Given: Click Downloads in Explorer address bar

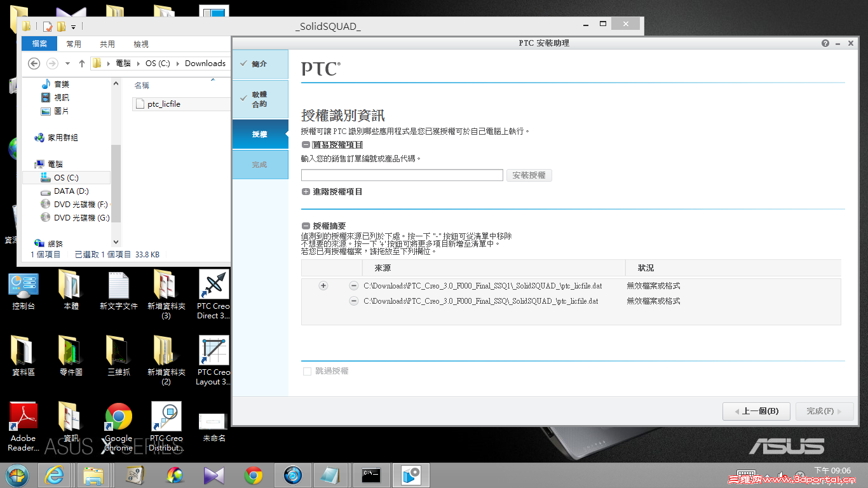Looking at the screenshot, I should [205, 64].
